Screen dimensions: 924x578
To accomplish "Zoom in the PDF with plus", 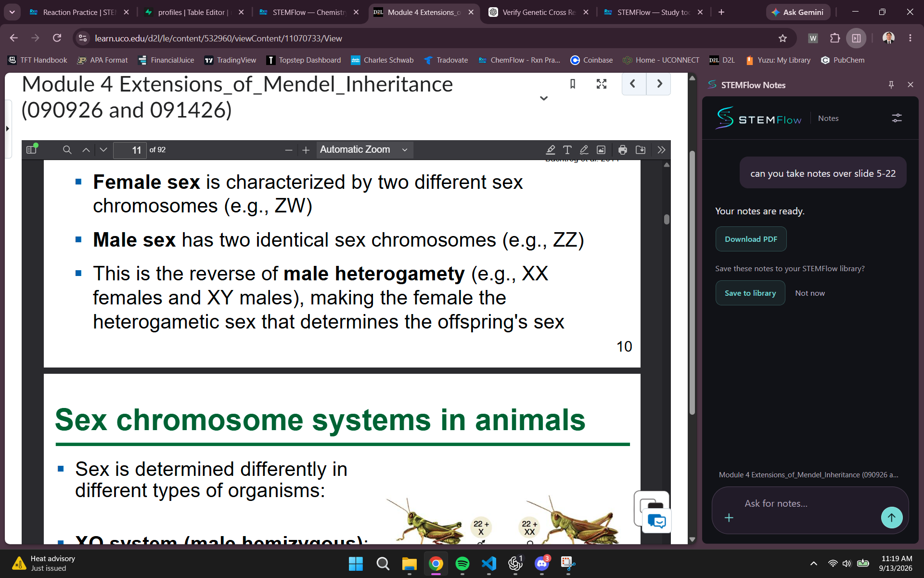I will (306, 150).
